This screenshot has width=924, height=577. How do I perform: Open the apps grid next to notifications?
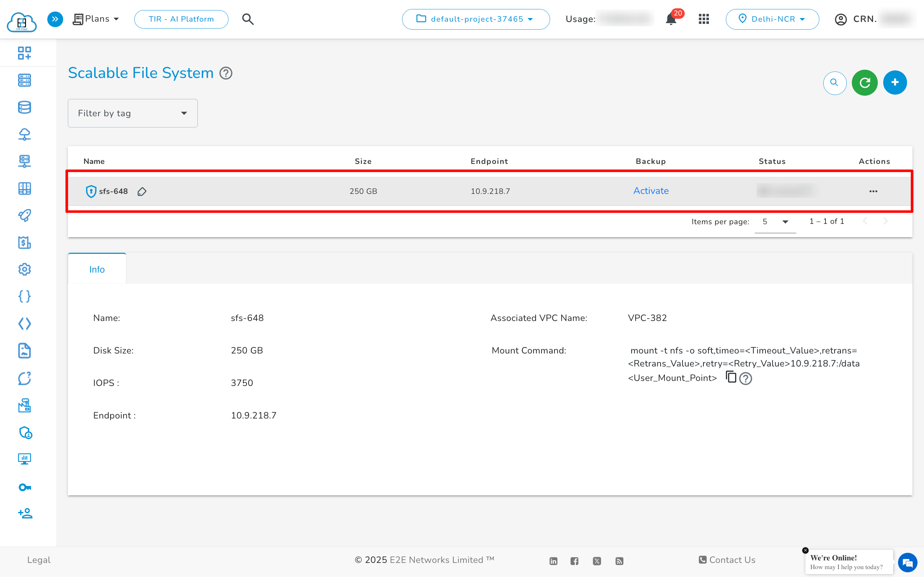pos(703,19)
